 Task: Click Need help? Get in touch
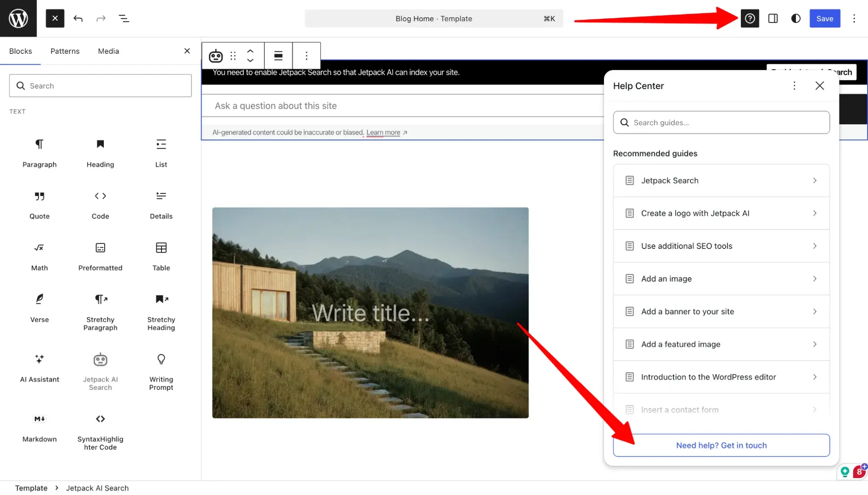tap(721, 445)
